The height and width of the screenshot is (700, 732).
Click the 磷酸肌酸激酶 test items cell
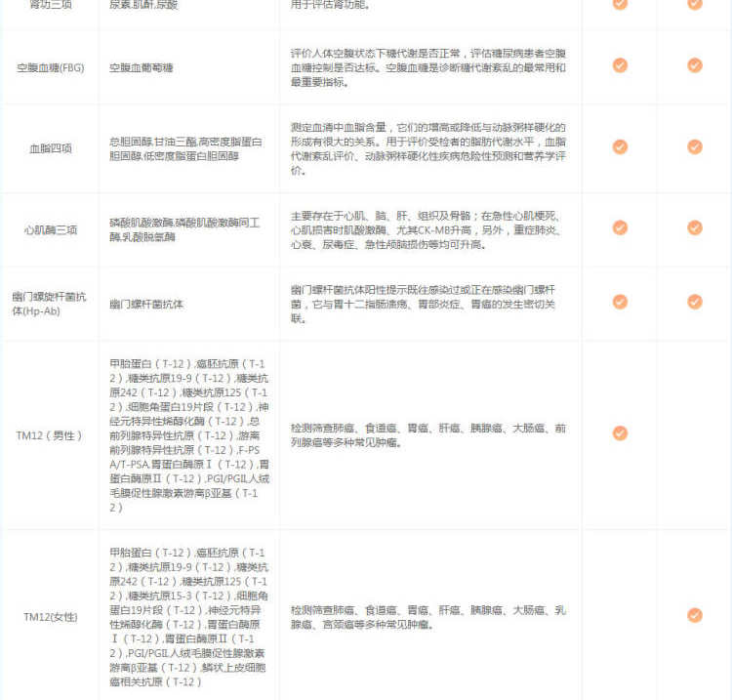coord(185,230)
